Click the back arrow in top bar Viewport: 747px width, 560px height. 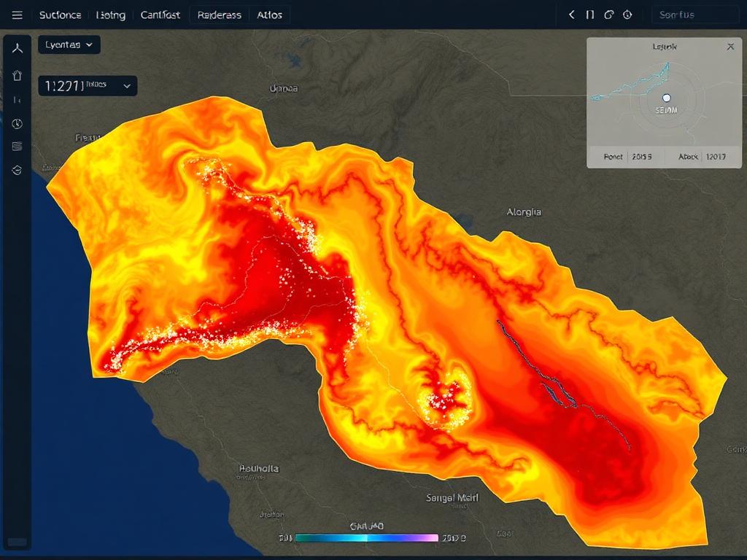click(572, 15)
